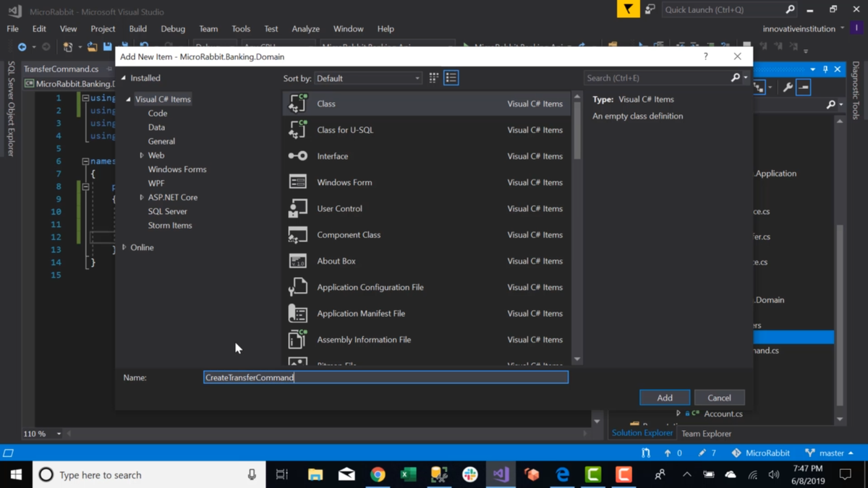Viewport: 868px width, 488px height.
Task: Click the Visual Studio notifications flag icon
Action: (628, 9)
